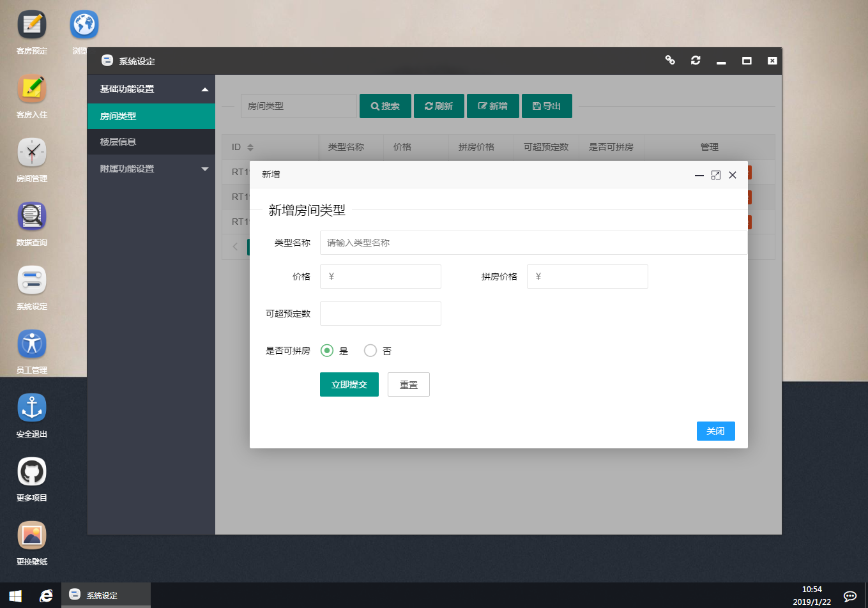Focus the 类型名称 input field
The image size is (868, 608).
[534, 243]
